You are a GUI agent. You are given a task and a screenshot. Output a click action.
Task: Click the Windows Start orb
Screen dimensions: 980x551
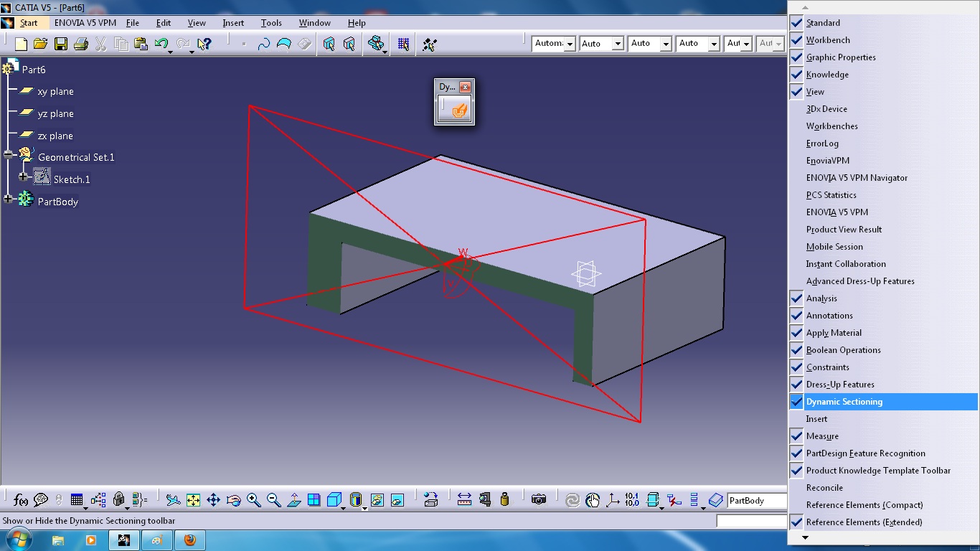pyautogui.click(x=19, y=539)
